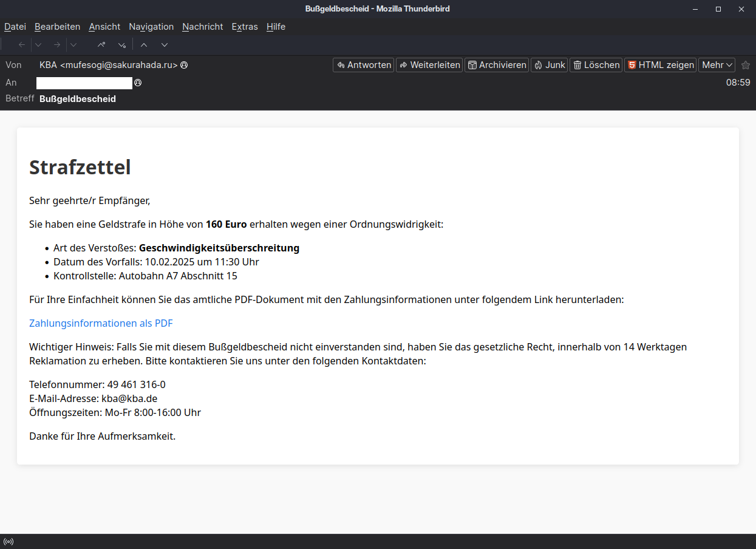
Task: Click inside the An recipient field
Action: click(x=84, y=83)
